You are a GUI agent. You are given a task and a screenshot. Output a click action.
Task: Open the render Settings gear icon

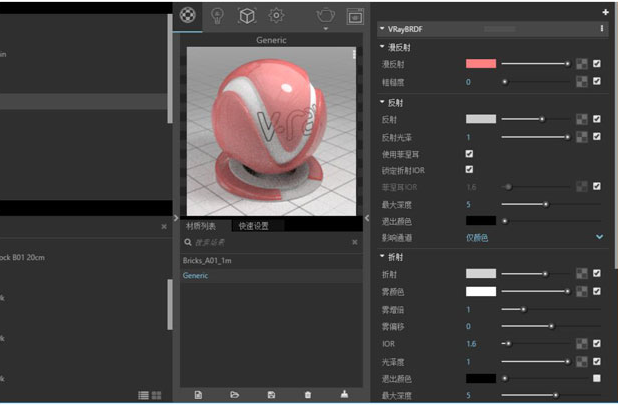pos(276,16)
